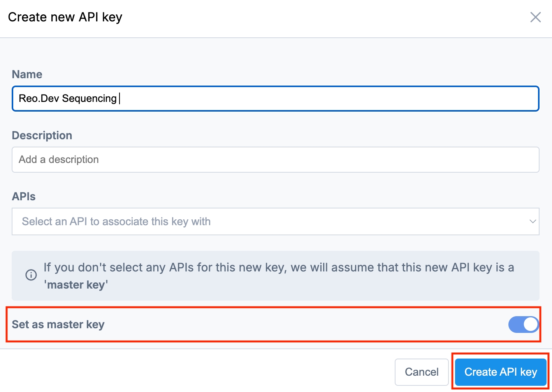Click the 'If you don't select any APIs' sentence
Viewport: 552px width, 392px height.
pos(278,268)
